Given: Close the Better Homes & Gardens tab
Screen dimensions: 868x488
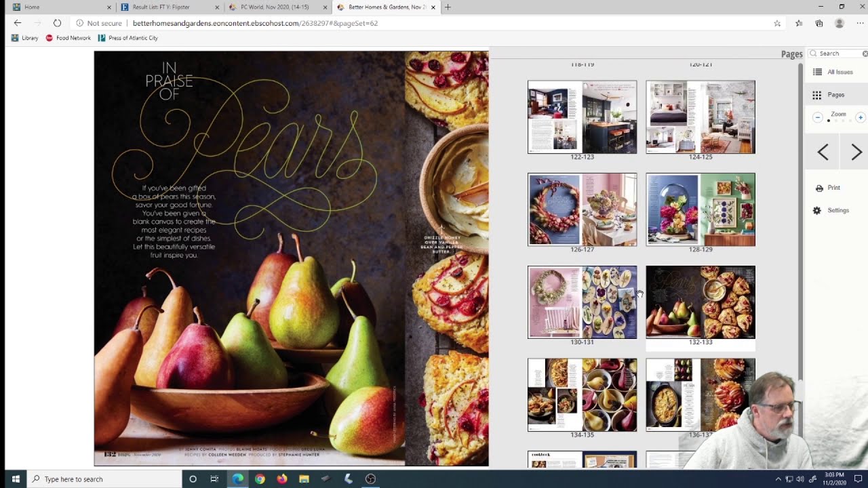Looking at the screenshot, I should tap(433, 7).
